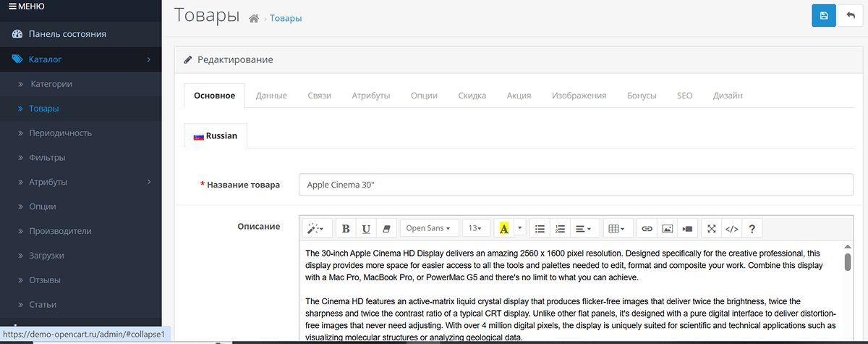Viewport: 868px width, 344px height.
Task: Open Опции in the sidebar
Action: click(x=81, y=206)
